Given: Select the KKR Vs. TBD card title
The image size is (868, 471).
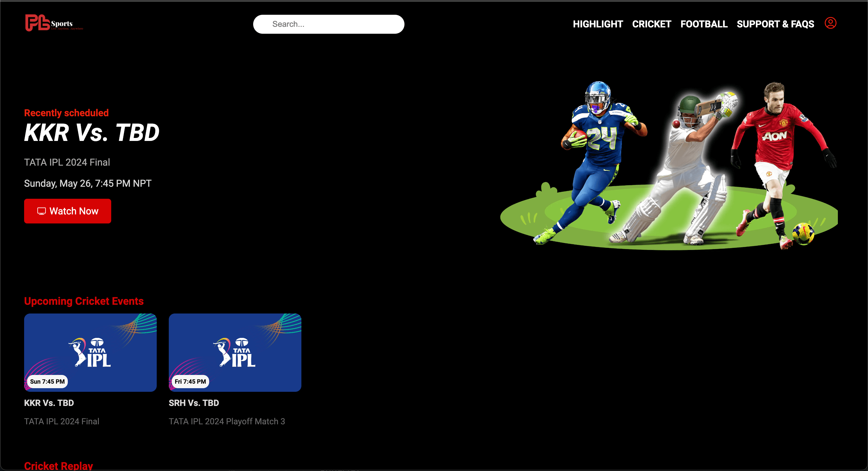Looking at the screenshot, I should click(49, 403).
